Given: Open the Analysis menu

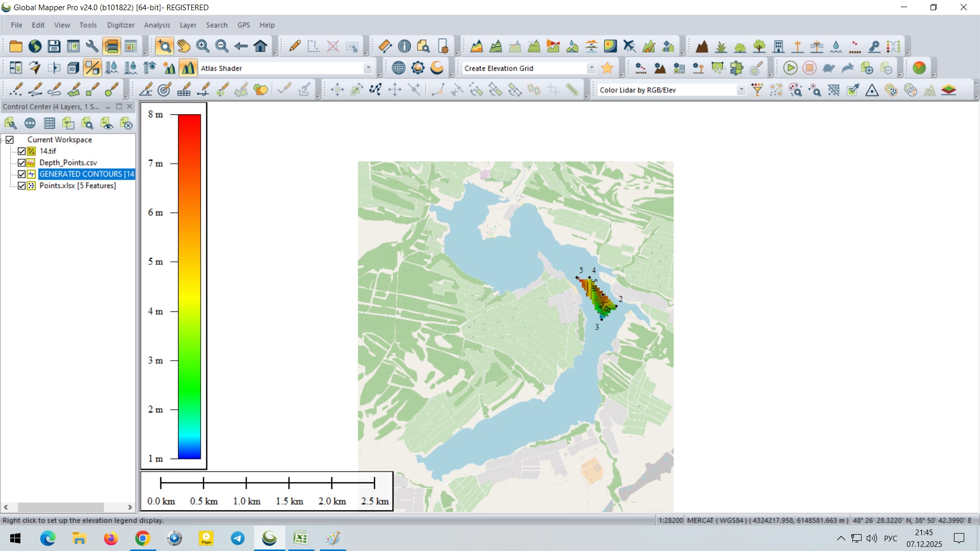Looking at the screenshot, I should pyautogui.click(x=157, y=25).
